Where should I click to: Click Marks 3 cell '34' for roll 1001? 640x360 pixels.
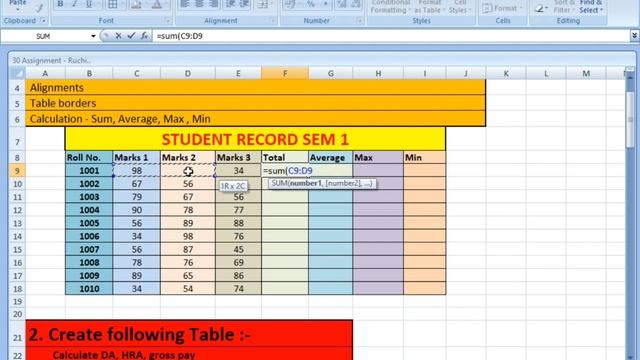click(x=238, y=171)
